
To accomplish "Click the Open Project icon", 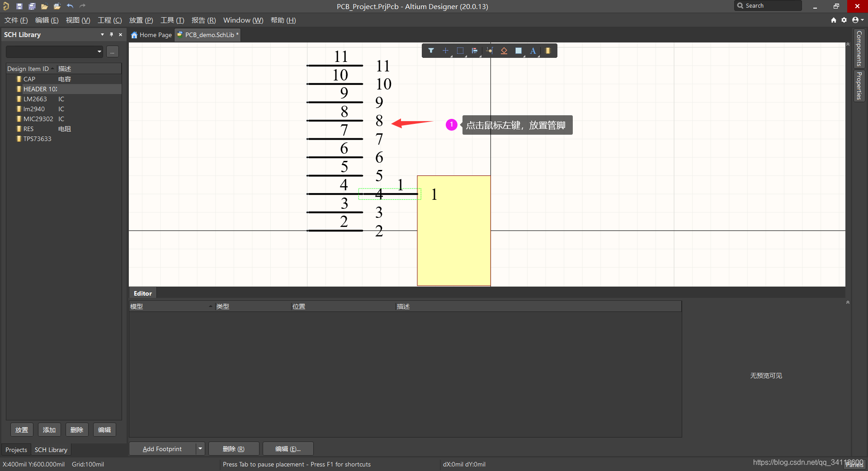I will [x=57, y=6].
